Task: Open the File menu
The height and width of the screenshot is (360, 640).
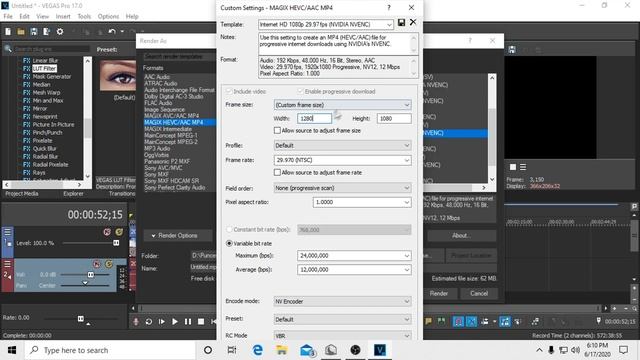Action: [x=8, y=16]
